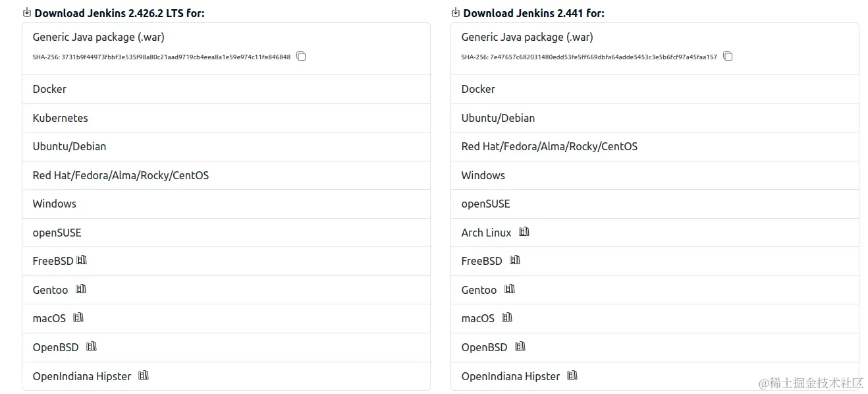The image size is (868, 394).
Task: Select Red Hat/Fedora/Alma/Rocky/CentOS under 2.441
Action: 655,146
